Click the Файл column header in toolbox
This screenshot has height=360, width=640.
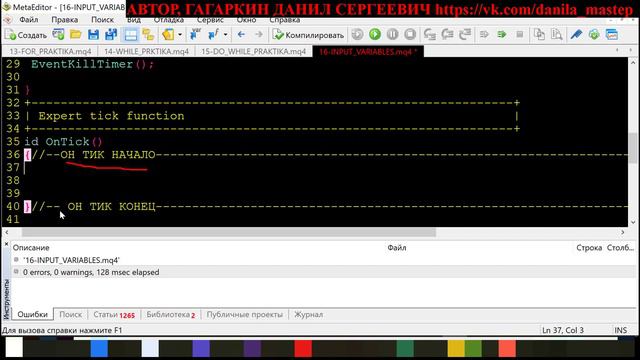pyautogui.click(x=397, y=248)
